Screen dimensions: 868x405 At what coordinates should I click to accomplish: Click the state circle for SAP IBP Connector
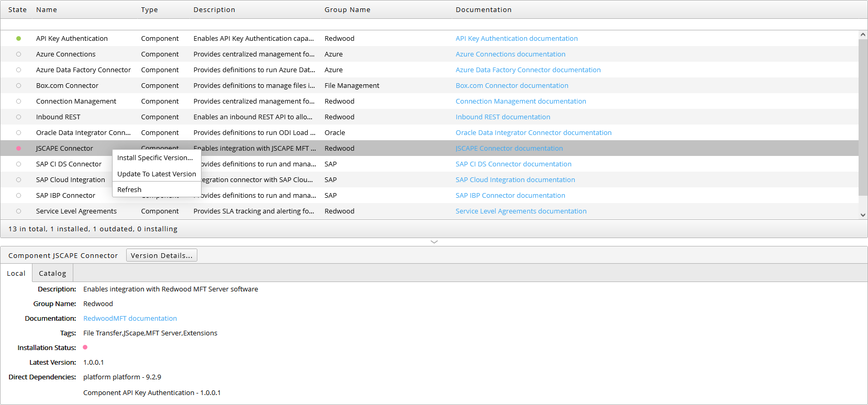click(x=18, y=195)
